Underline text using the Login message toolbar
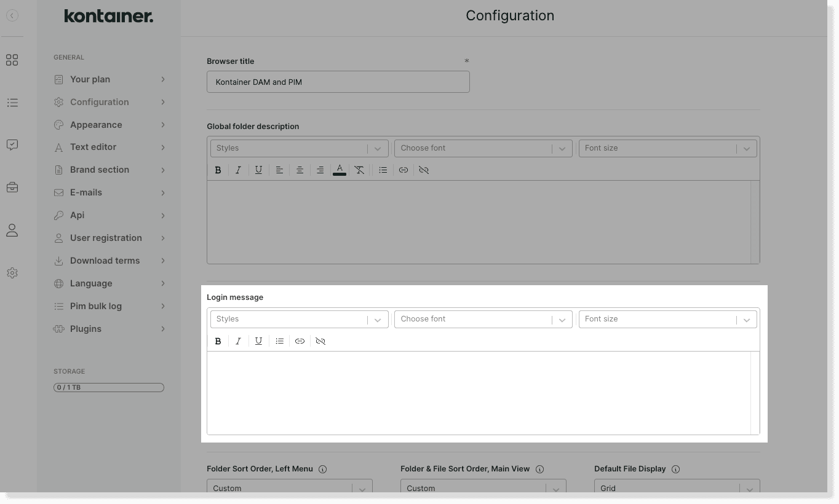 258,341
